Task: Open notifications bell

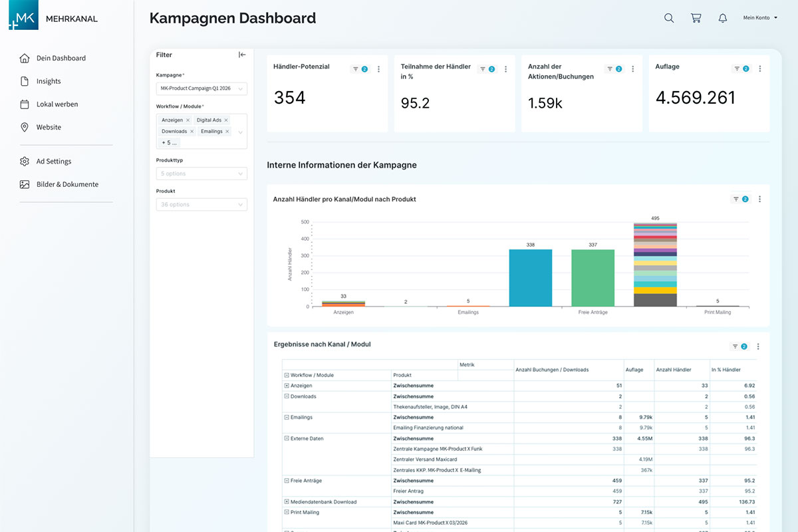Action: [723, 18]
